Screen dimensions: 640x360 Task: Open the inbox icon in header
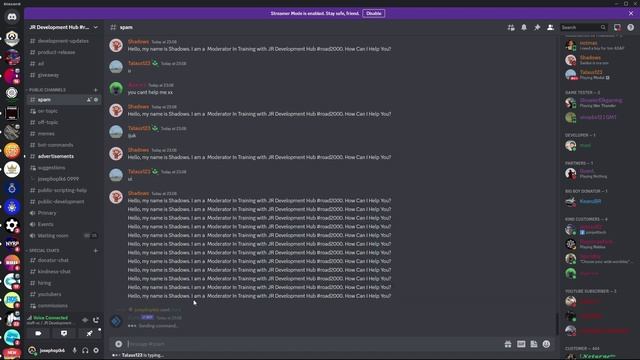pos(617,27)
